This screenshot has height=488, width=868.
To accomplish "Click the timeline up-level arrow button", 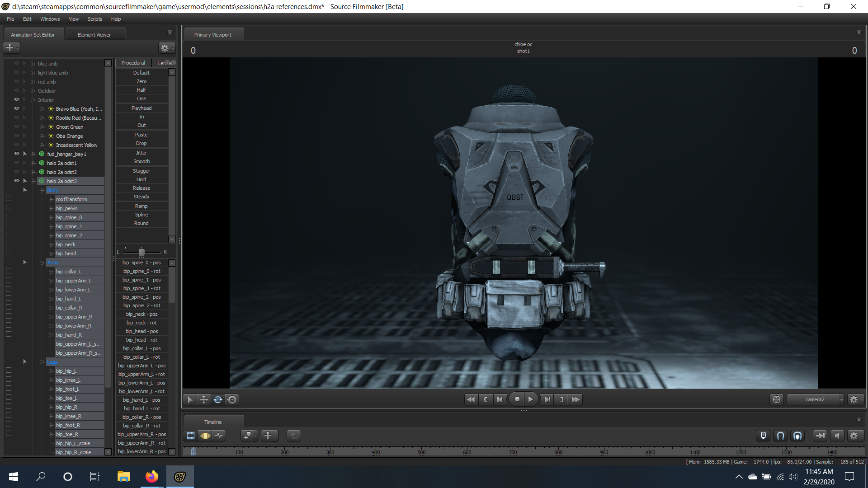I will click(293, 436).
